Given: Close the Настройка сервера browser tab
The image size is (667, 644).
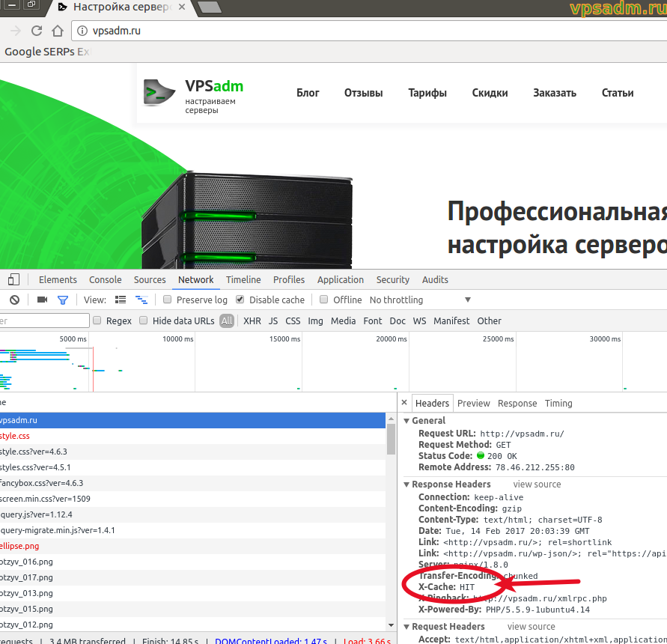Looking at the screenshot, I should [x=182, y=7].
